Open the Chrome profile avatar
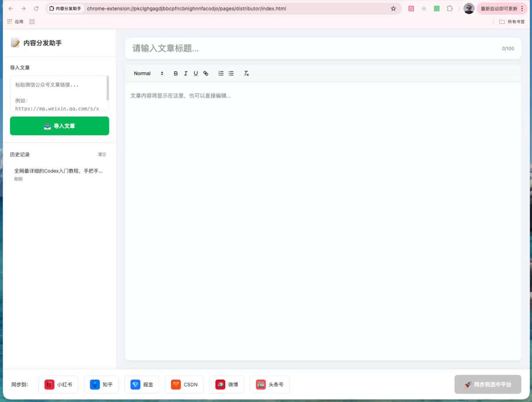Screen dimensions: 532x402 469,8
